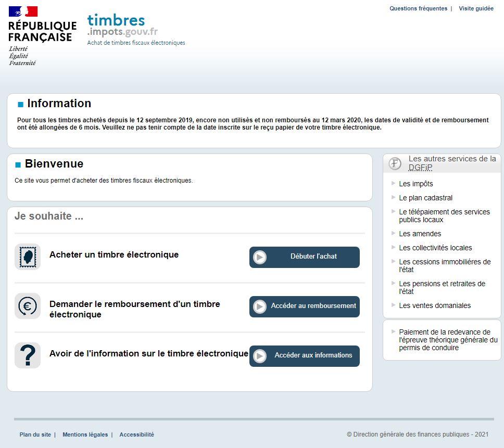The image size is (504, 448).
Task: Click the DGFiP abbreviation in sidebar header
Action: point(420,168)
